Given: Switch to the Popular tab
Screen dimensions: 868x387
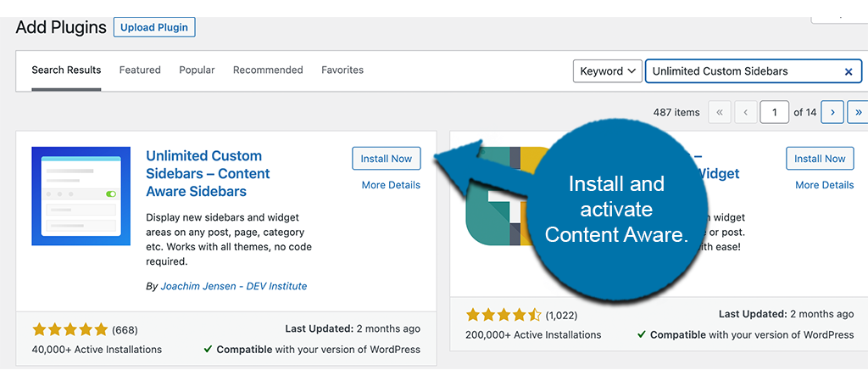Looking at the screenshot, I should click(x=197, y=70).
